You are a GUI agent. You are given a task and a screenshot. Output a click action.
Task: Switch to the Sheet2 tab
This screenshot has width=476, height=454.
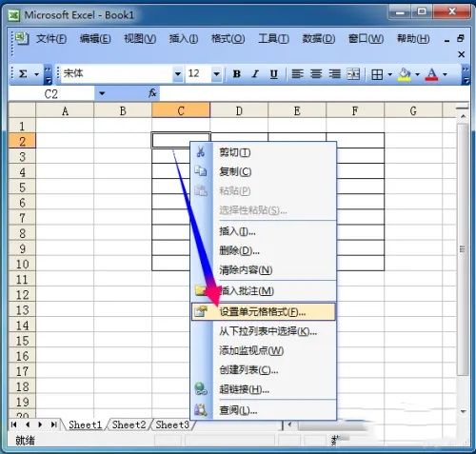[129, 424]
